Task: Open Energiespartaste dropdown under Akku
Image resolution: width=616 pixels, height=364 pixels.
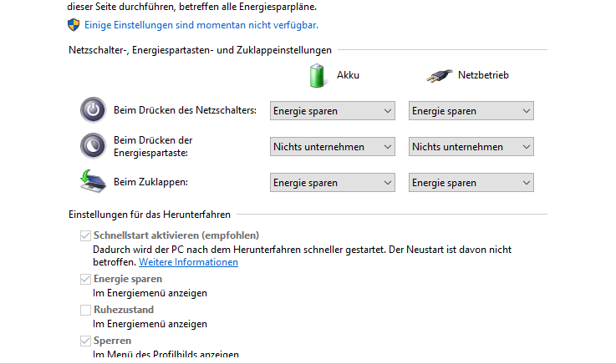Action: click(333, 147)
